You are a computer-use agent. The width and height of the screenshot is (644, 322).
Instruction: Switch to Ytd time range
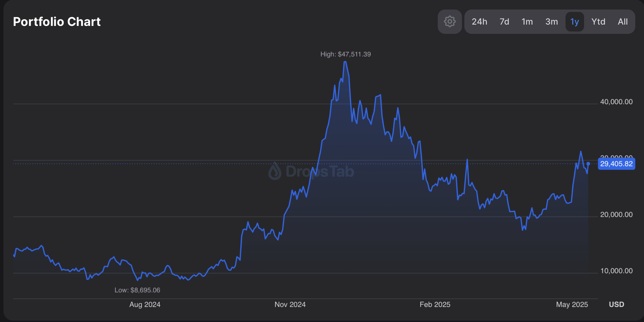tap(598, 22)
